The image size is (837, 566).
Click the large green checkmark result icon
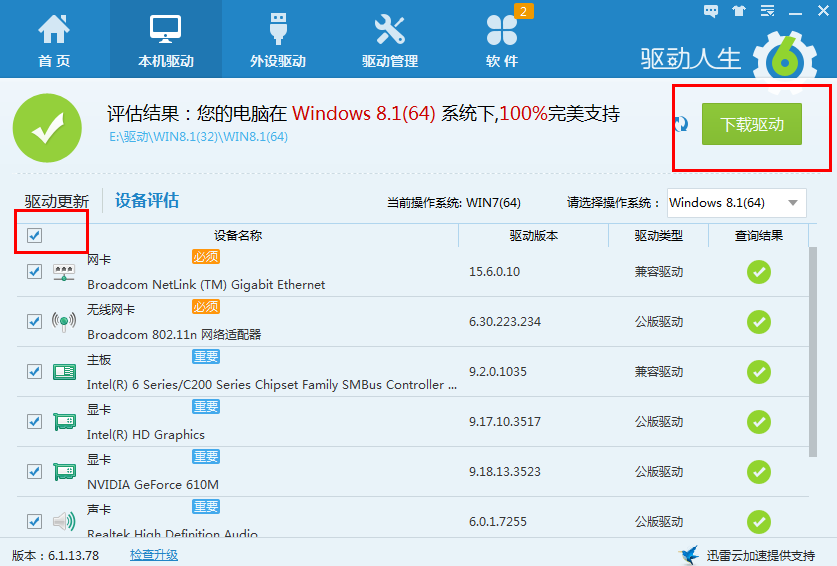tap(48, 128)
